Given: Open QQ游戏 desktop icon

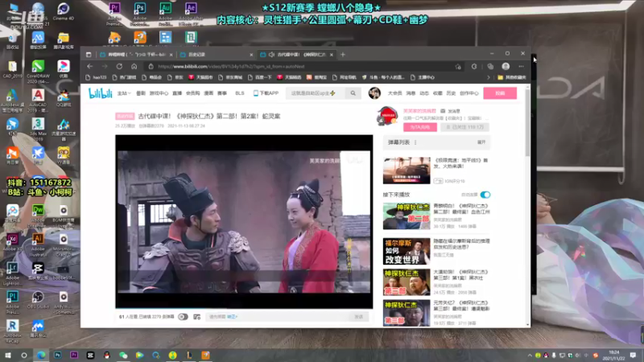Looking at the screenshot, I should [64, 97].
